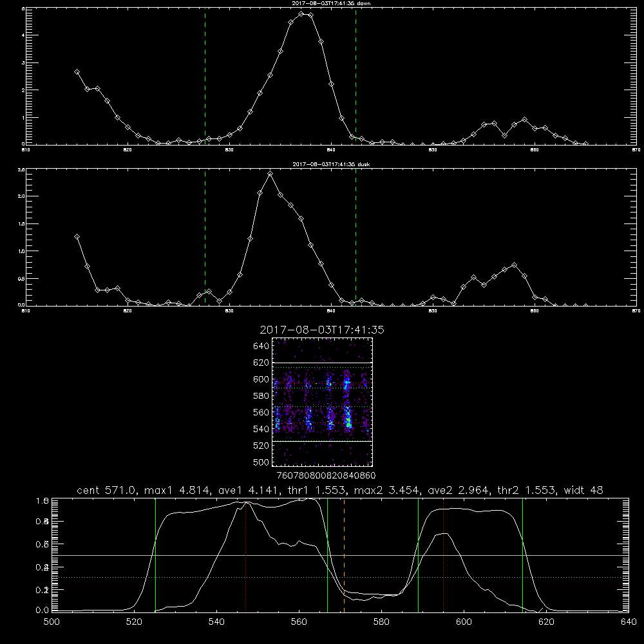Click the highest diamond marker in dusk plot
Viewport: 644px width, 644px height.
270,174
